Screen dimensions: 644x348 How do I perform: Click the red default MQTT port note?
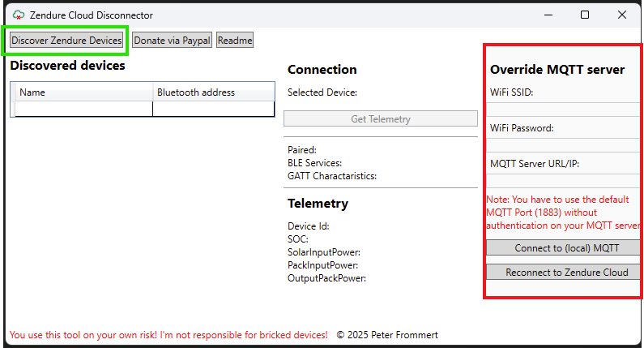point(564,213)
